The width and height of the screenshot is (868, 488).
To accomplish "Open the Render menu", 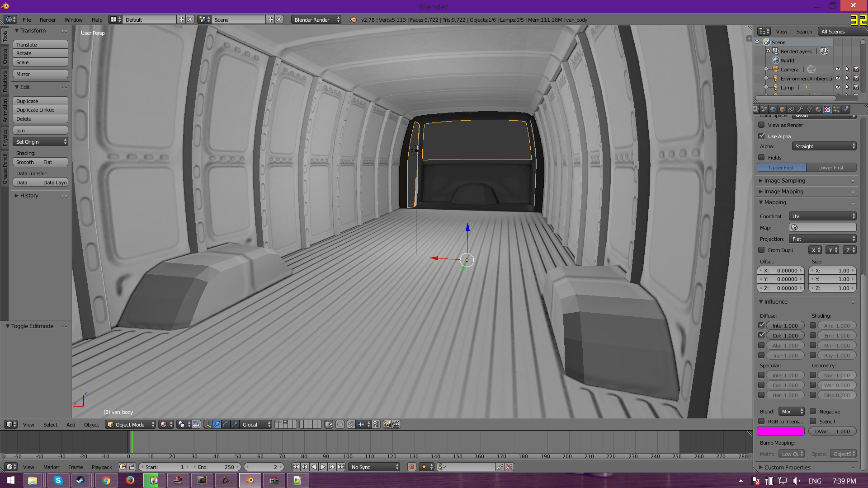I will click(47, 19).
